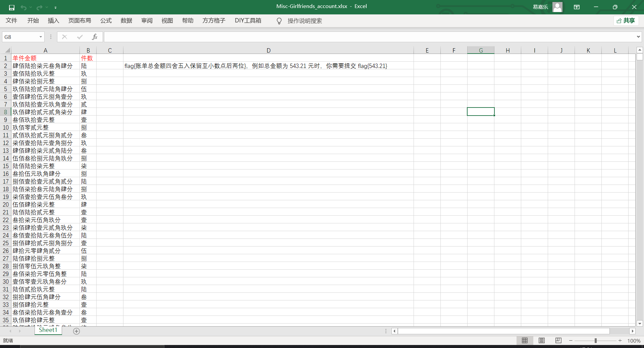Click the 共享 share button
Image resolution: width=644 pixels, height=348 pixels.
(x=626, y=21)
